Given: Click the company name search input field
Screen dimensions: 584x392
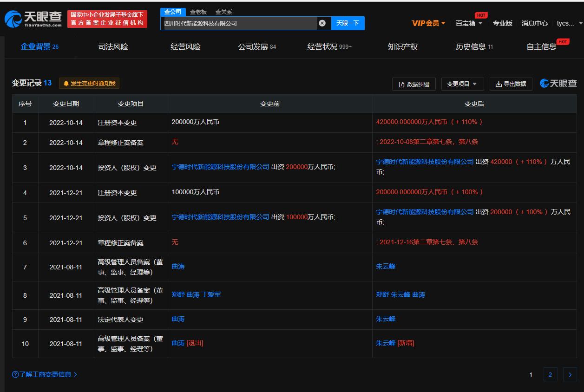Looking at the screenshot, I should 239,23.
